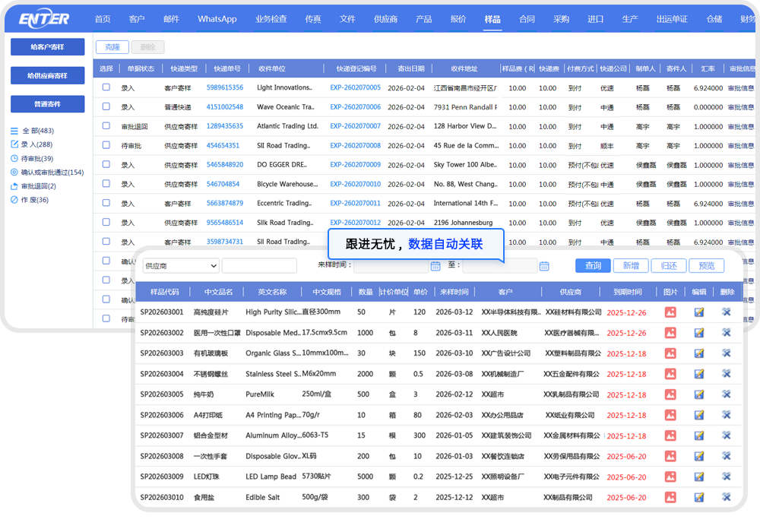Delete sample row SP202603008
Viewport: 760px width, 532px height.
(726, 457)
